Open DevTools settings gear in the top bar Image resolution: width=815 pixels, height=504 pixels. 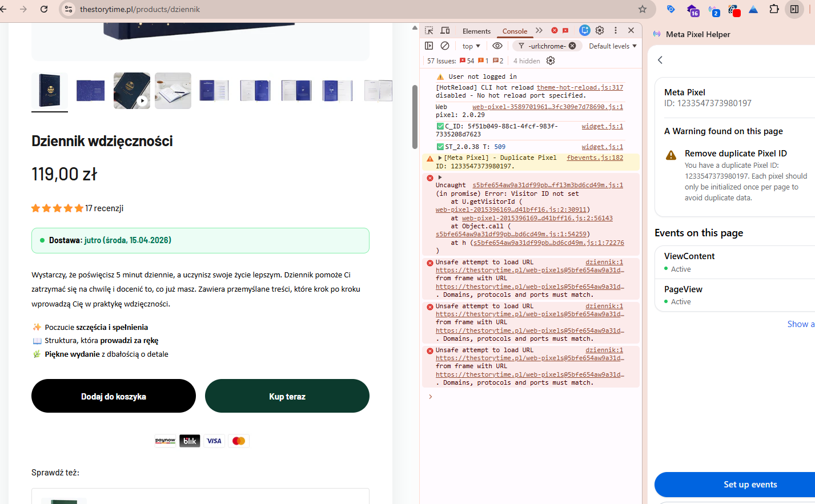pos(600,31)
